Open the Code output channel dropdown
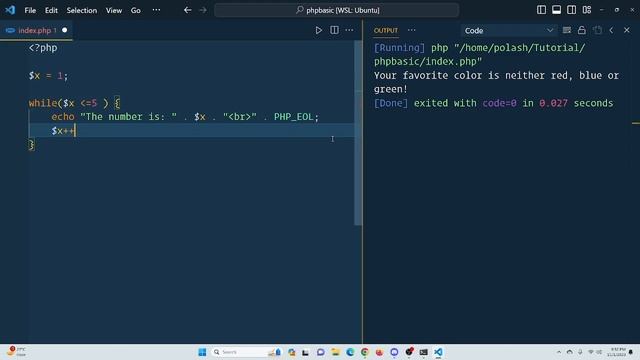 click(509, 31)
